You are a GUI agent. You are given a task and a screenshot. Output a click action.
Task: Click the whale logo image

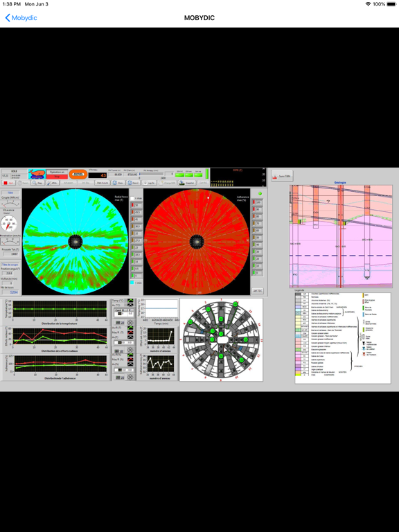click(37, 175)
